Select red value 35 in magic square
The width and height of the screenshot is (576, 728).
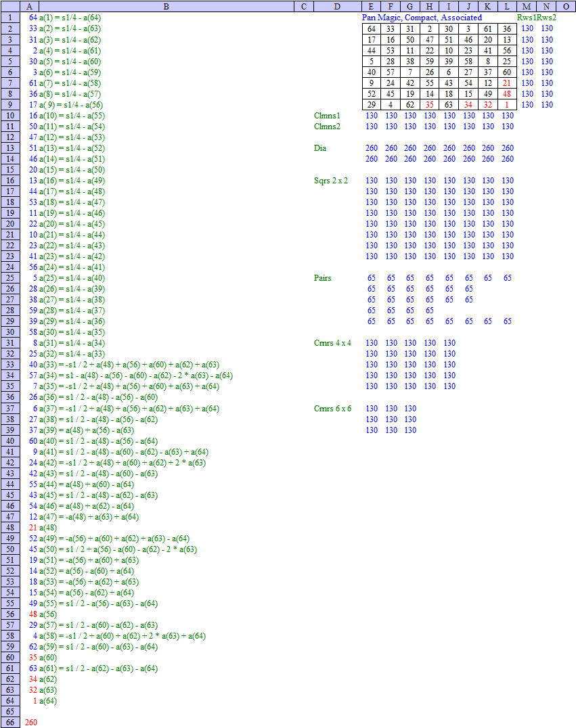tap(430, 105)
